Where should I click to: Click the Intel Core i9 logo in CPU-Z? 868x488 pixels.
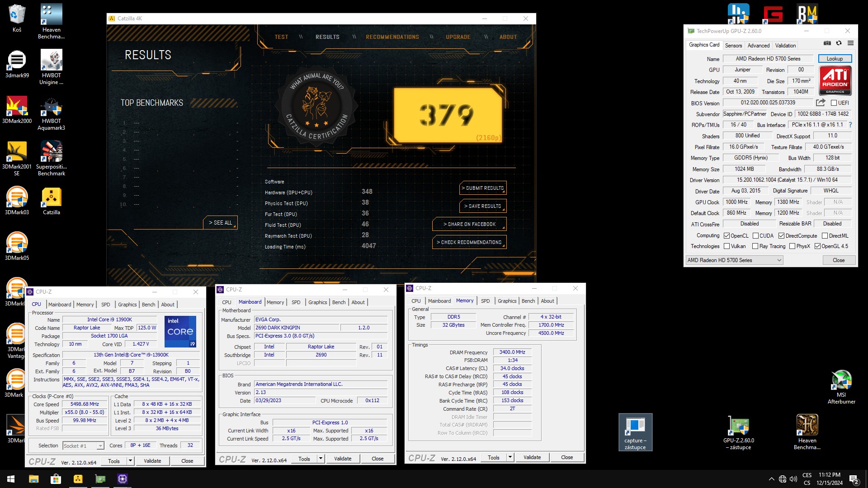[180, 331]
